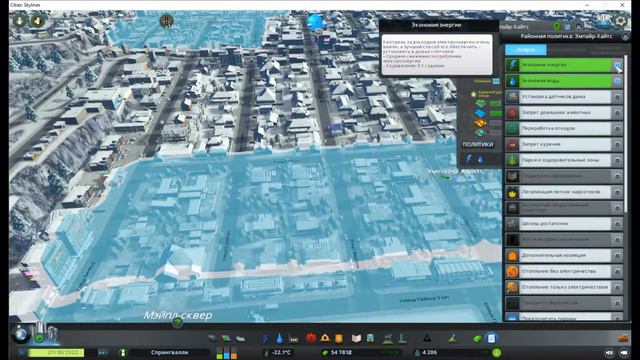The width and height of the screenshot is (640, 360).
Task: Click the recycling policy row icon
Action: [x=512, y=129]
